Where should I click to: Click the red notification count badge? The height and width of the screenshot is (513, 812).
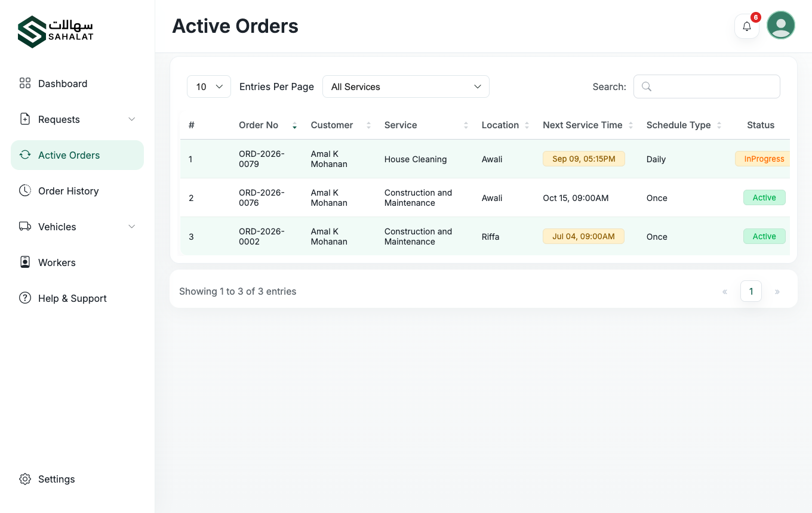(756, 17)
